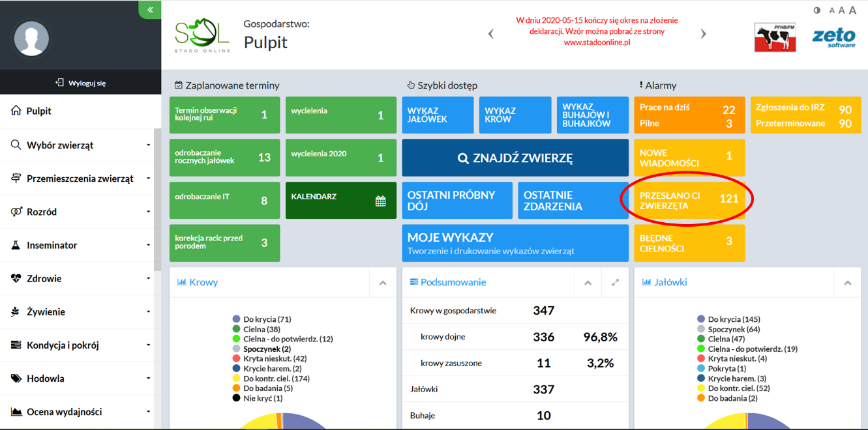The width and height of the screenshot is (868, 430).
Task: Open the OSTATNI PRÓBNY DÓJ tile
Action: 457,201
